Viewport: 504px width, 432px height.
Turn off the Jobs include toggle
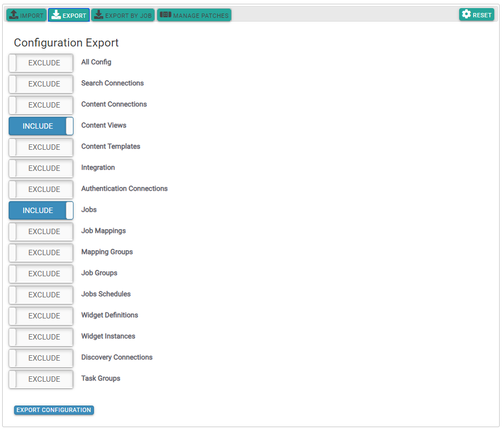(41, 210)
